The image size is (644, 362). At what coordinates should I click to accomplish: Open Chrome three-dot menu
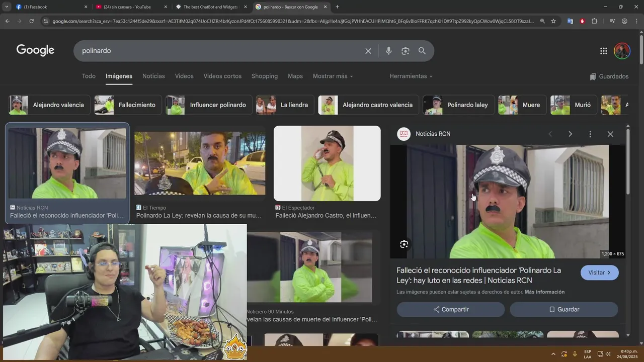(636, 21)
